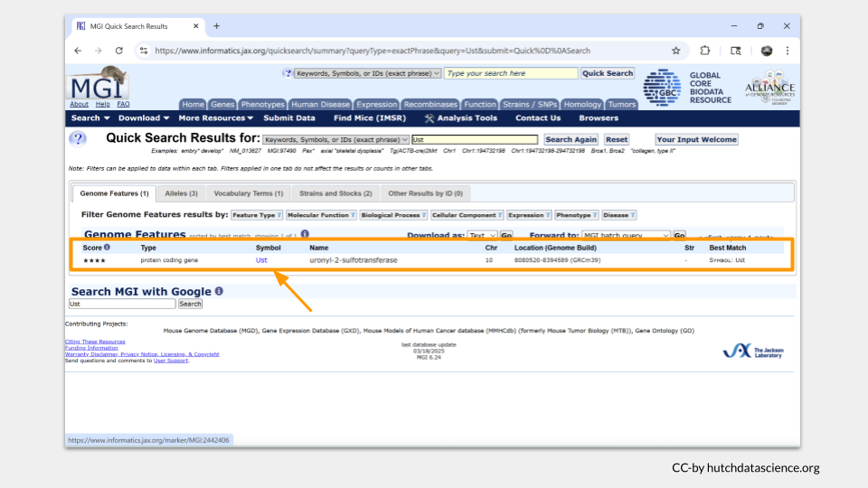Switch to Strains and Stocks (2) tab
The height and width of the screenshot is (488, 868).
(x=335, y=193)
